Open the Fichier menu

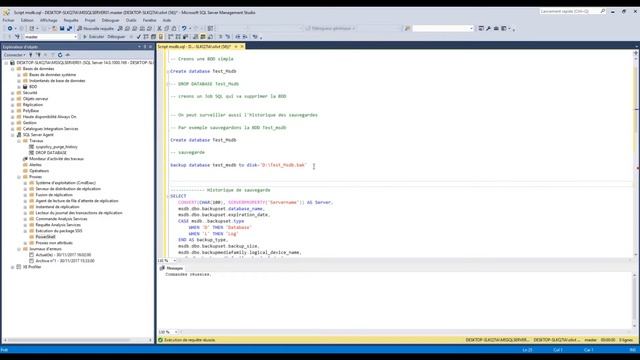pos(8,20)
